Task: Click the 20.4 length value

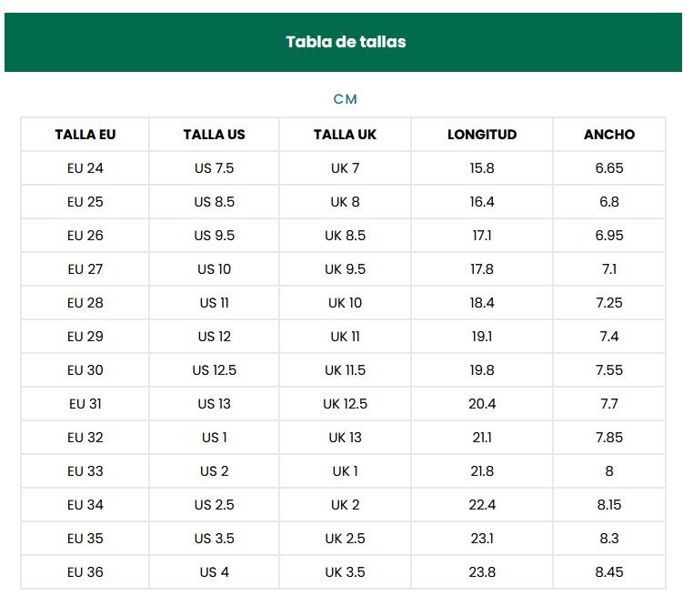Action: (482, 404)
